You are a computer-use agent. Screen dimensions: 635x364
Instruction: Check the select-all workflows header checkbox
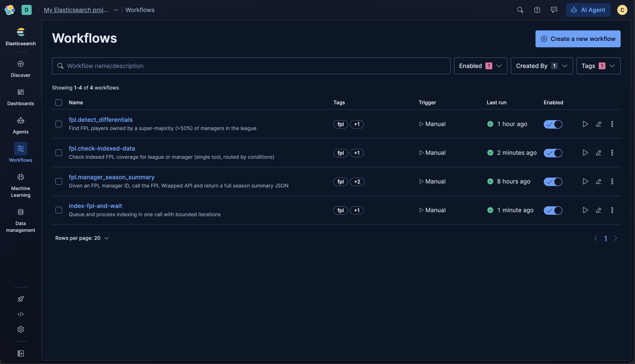(x=59, y=102)
